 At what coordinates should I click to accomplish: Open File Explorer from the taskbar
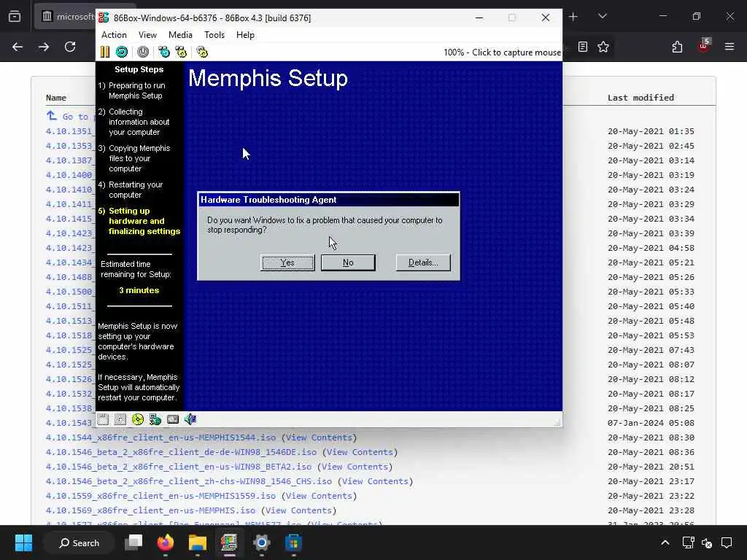click(197, 542)
